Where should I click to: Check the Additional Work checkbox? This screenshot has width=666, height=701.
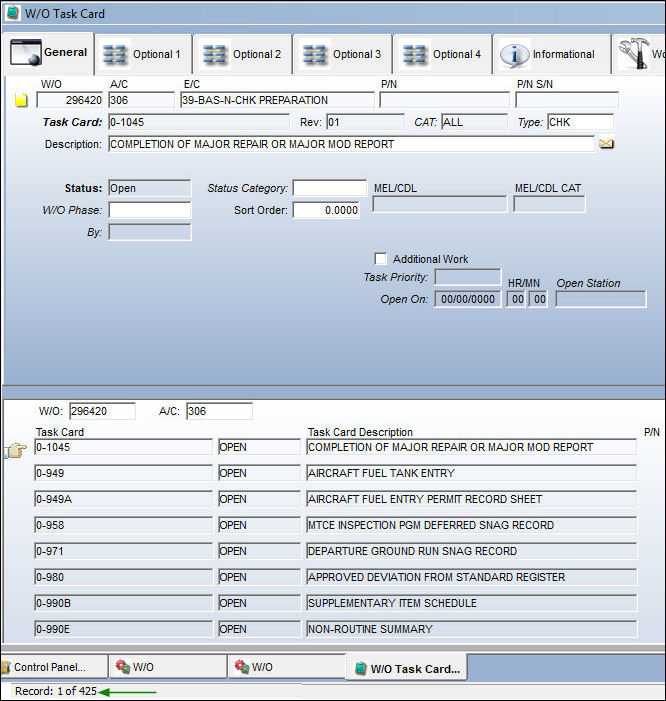pos(380,259)
